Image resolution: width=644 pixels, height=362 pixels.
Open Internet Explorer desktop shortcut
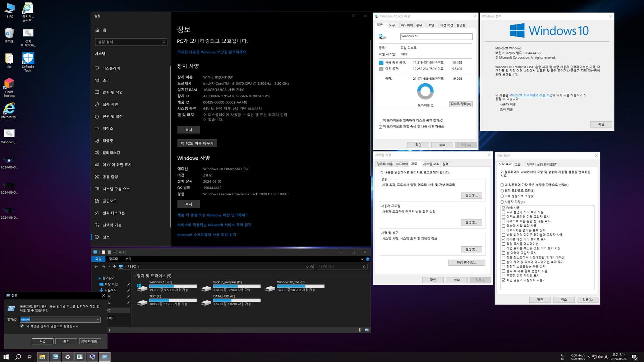click(x=9, y=111)
